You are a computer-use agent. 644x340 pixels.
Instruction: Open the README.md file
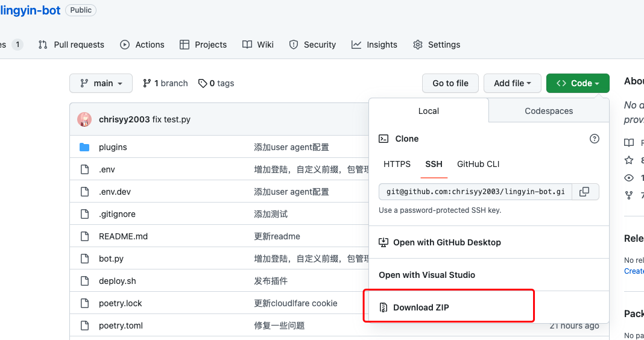click(x=123, y=236)
